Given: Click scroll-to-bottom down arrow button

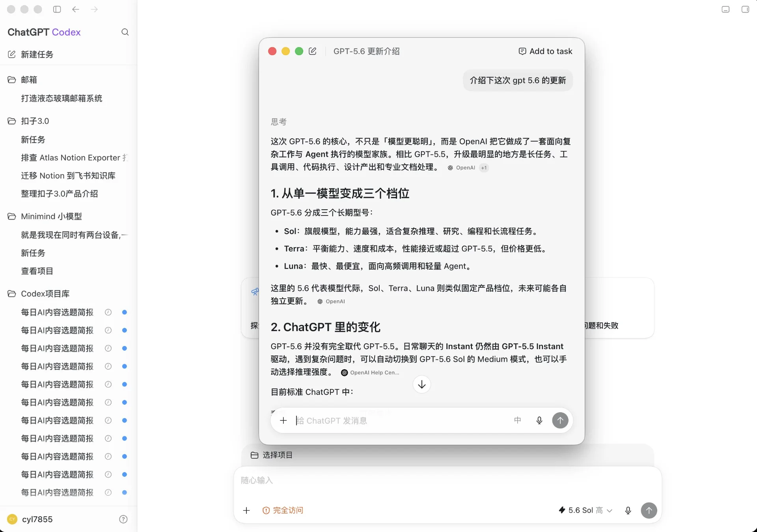Looking at the screenshot, I should pos(422,384).
